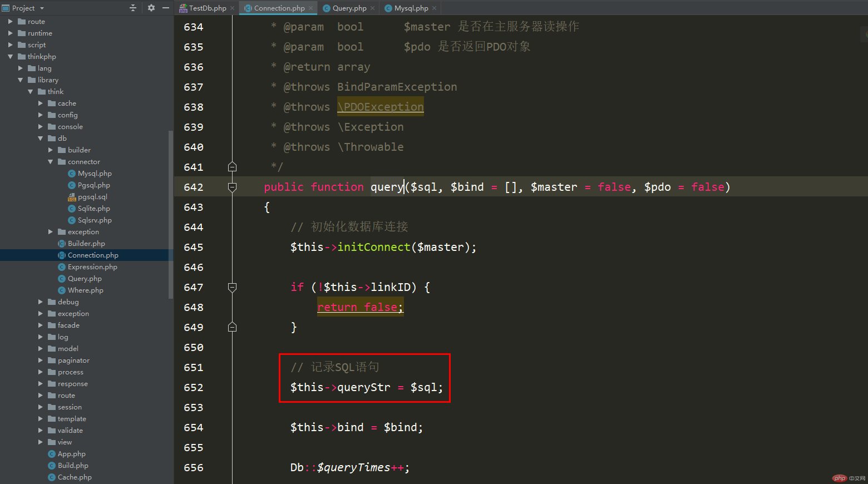Open Project panel settings gear
The width and height of the screenshot is (868, 484).
[x=151, y=8]
